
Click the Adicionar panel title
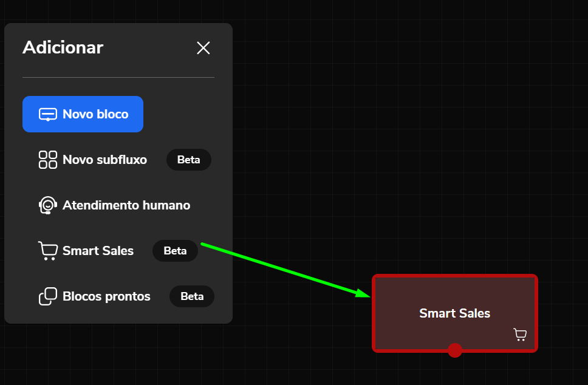pyautogui.click(x=63, y=47)
